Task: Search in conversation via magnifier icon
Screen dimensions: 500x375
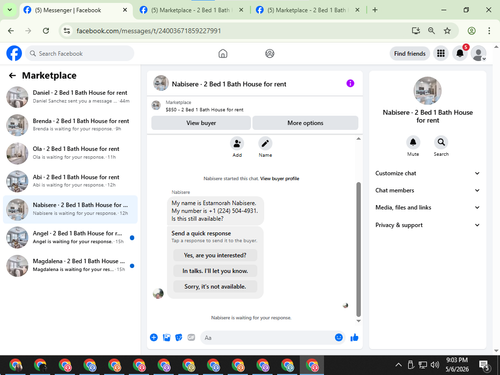Action: (x=441, y=142)
